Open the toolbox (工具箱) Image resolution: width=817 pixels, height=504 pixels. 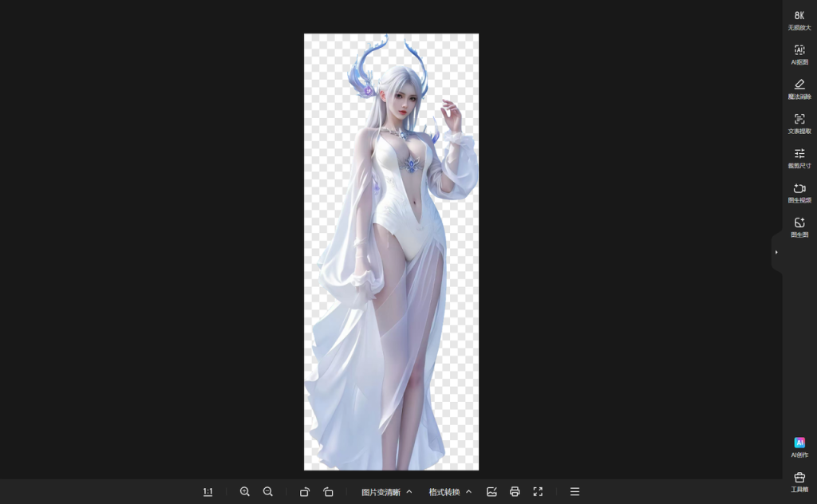pyautogui.click(x=799, y=482)
